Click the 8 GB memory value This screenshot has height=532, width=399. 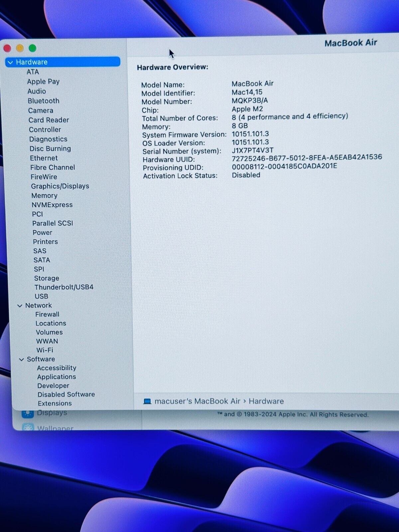coord(240,126)
